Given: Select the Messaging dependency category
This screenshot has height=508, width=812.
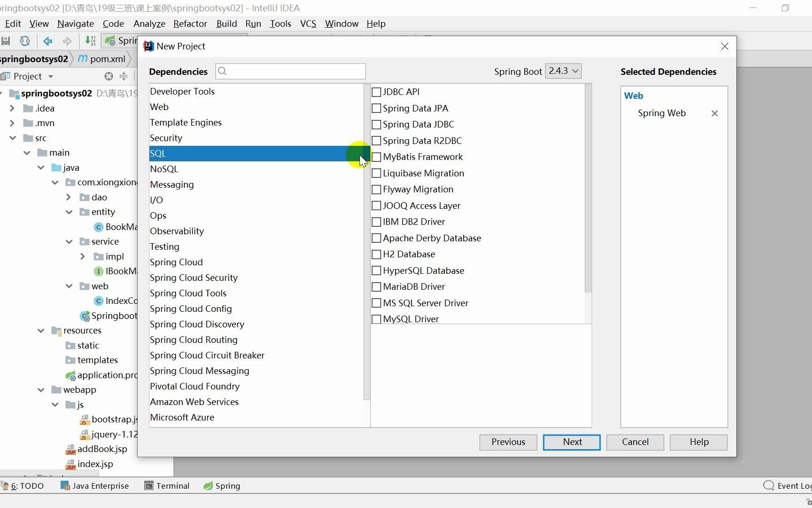Looking at the screenshot, I should point(256,184).
